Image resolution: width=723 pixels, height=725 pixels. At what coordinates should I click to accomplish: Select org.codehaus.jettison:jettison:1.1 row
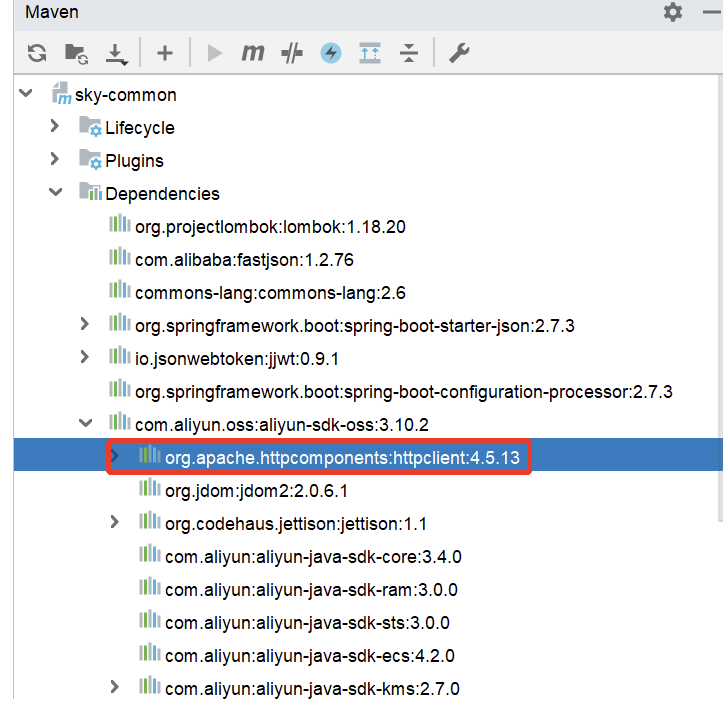point(368,524)
